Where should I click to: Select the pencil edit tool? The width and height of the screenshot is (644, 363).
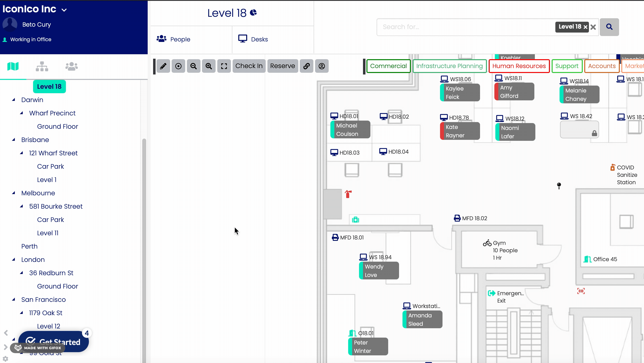[x=163, y=66]
